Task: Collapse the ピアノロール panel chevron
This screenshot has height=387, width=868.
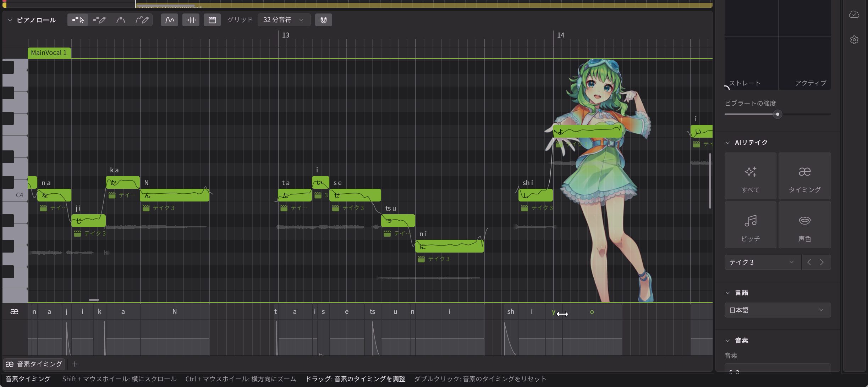Action: (10, 20)
